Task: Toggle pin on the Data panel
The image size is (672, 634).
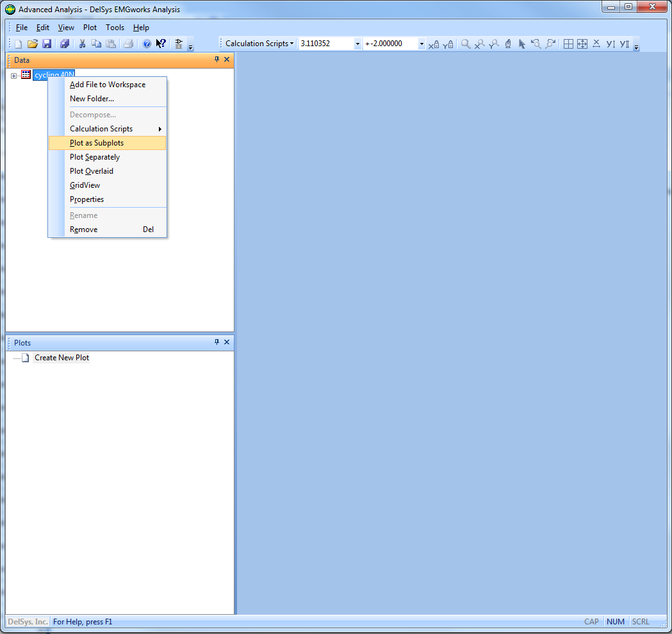Action: click(x=217, y=60)
